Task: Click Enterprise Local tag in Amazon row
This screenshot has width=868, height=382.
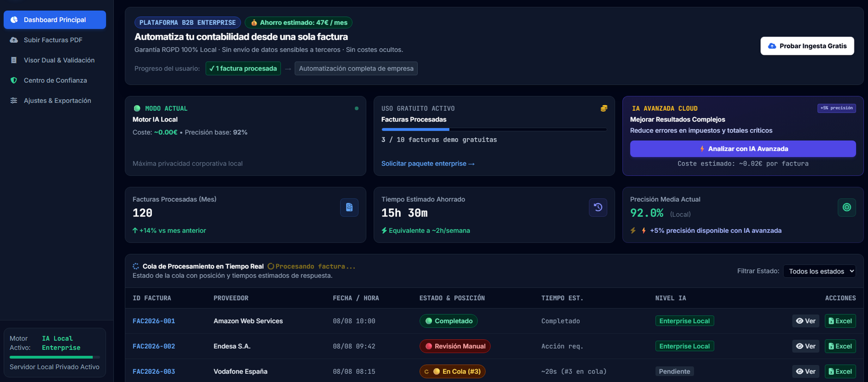Action: coord(685,321)
